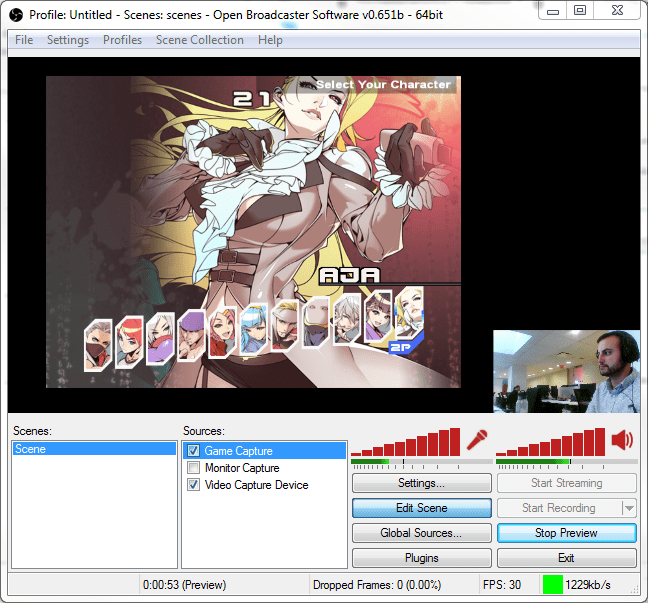Minimize the OBS window

tap(553, 11)
